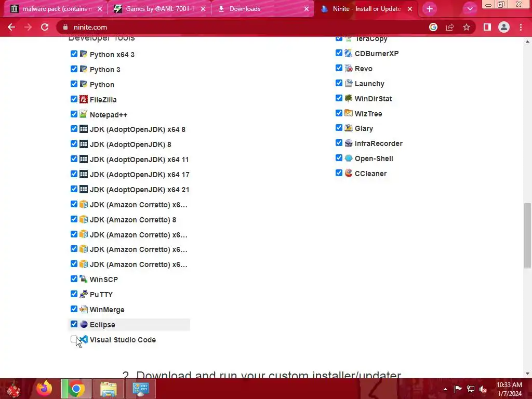Click the WizTree icon
This screenshot has height=399, width=532.
coord(349,113)
